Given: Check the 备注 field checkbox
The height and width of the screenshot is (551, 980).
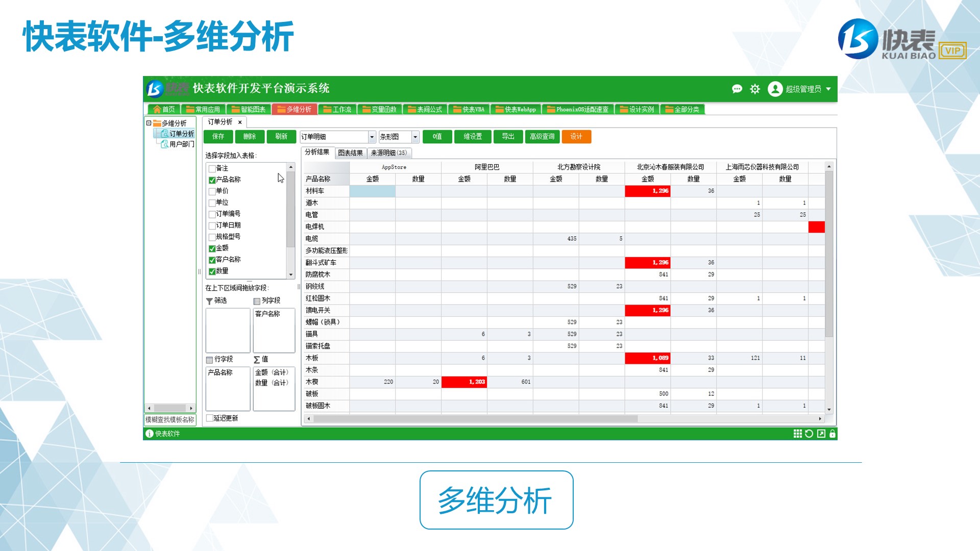Looking at the screenshot, I should point(212,168).
